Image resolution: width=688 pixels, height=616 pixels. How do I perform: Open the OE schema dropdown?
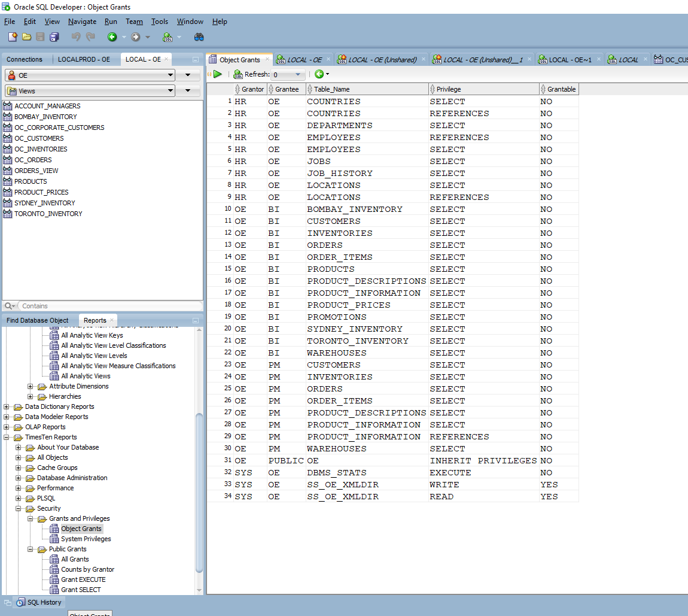pyautogui.click(x=171, y=75)
